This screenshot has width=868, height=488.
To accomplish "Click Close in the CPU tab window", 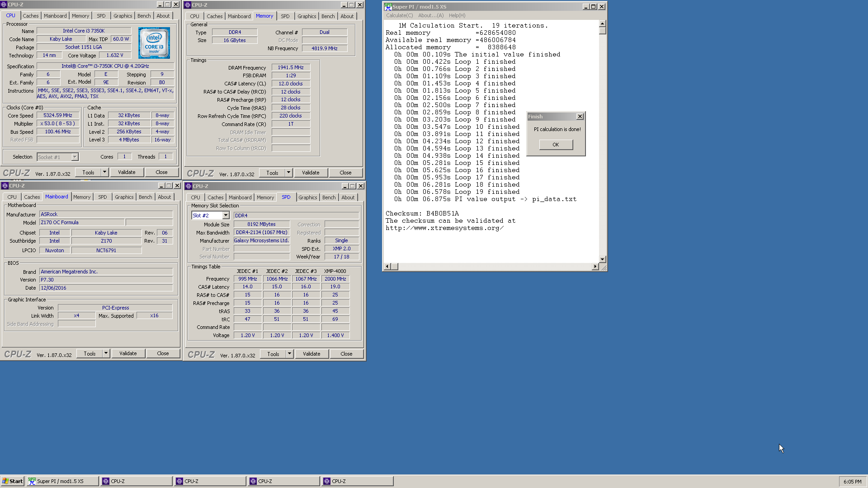I will (x=161, y=172).
